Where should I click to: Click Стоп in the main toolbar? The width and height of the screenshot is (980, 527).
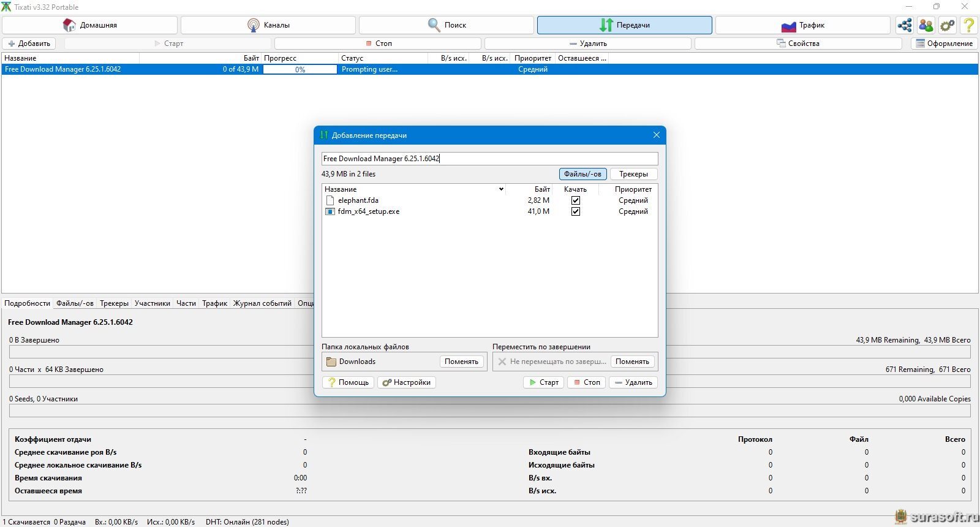(x=378, y=44)
